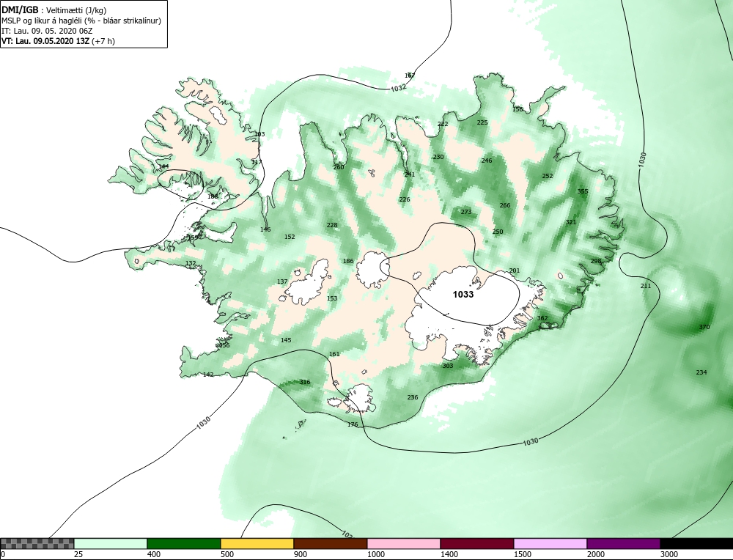Image resolution: width=733 pixels, height=560 pixels.
Task: Click the 146 value in the west
Action: click(x=265, y=229)
